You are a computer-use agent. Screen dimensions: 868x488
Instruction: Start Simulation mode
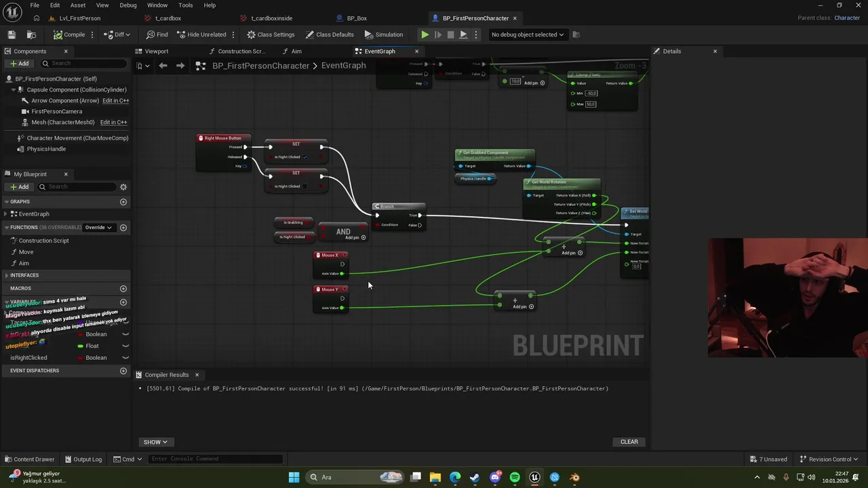point(384,35)
